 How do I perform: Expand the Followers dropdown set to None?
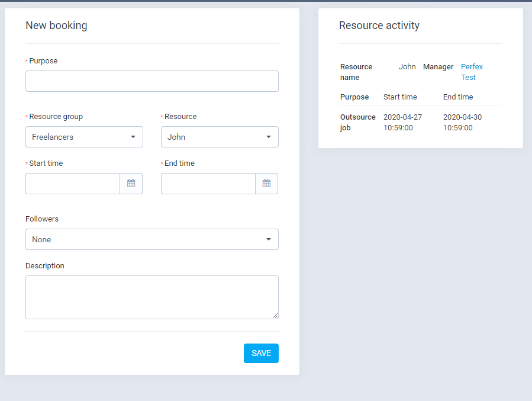point(151,239)
